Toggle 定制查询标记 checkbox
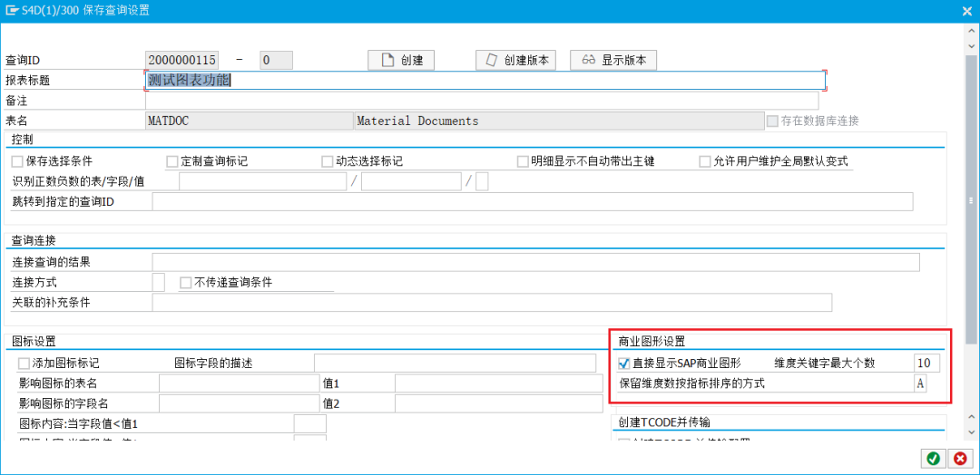 tap(171, 161)
